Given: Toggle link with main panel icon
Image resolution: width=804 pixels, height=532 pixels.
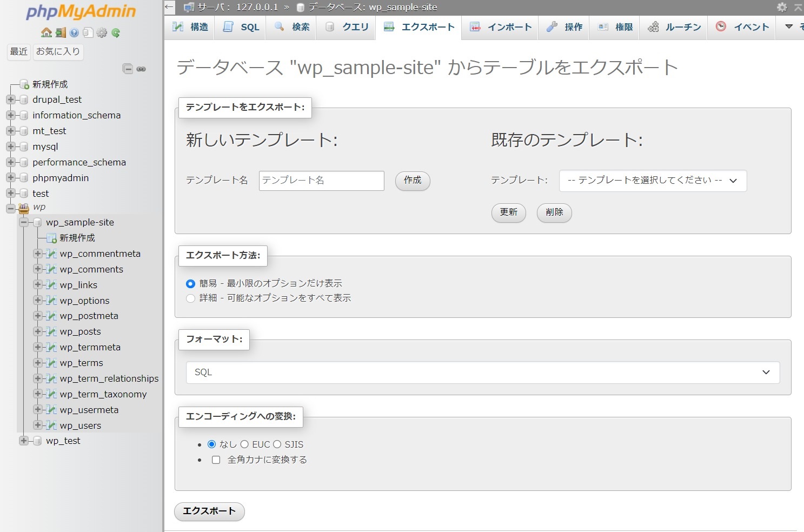Looking at the screenshot, I should pyautogui.click(x=141, y=69).
